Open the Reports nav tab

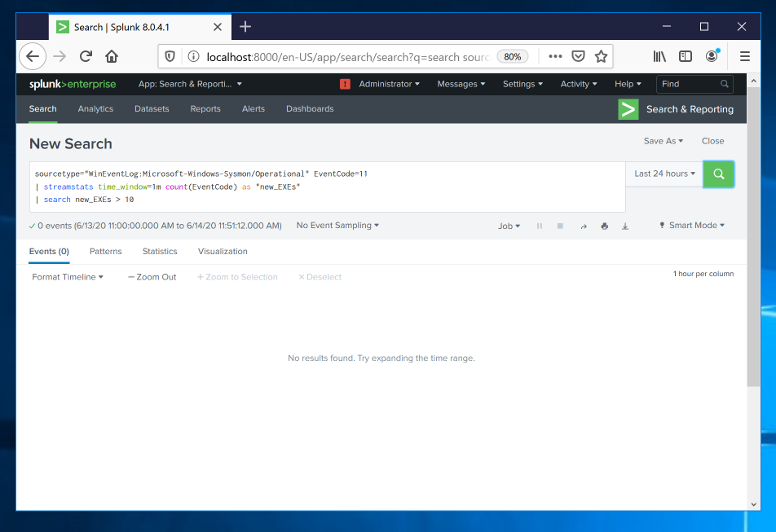coord(205,109)
